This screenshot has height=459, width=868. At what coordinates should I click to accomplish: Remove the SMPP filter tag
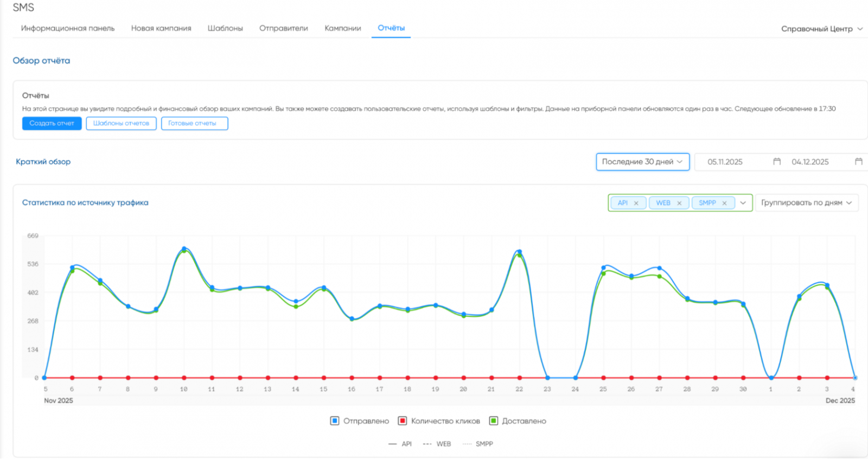coord(724,203)
